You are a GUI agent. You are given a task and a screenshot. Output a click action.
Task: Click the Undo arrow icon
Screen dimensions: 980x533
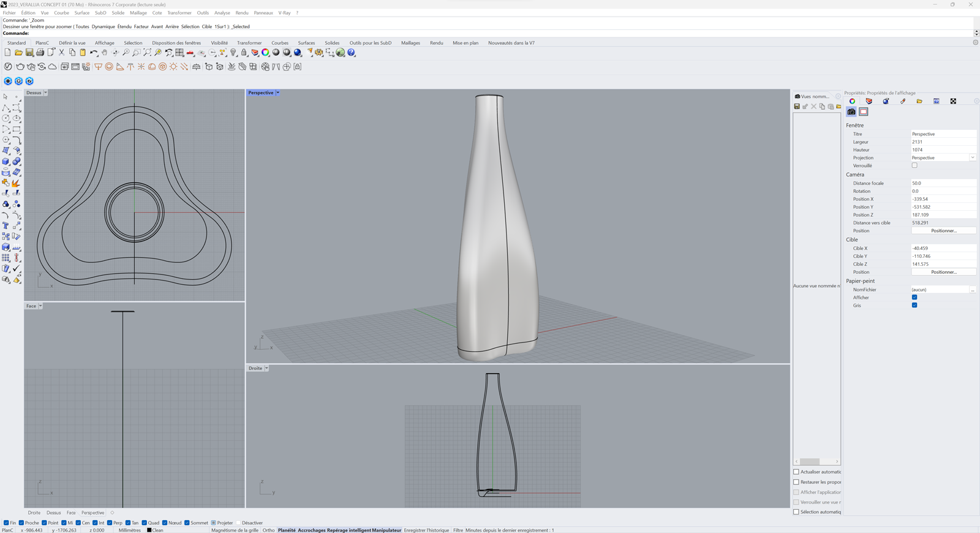pyautogui.click(x=94, y=53)
